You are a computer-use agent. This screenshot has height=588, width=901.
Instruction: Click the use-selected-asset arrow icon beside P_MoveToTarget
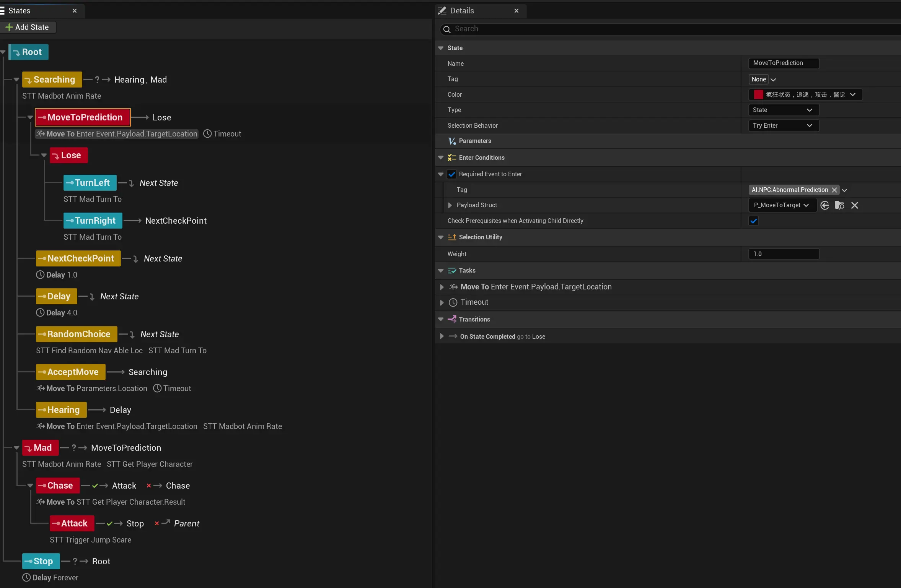click(824, 205)
